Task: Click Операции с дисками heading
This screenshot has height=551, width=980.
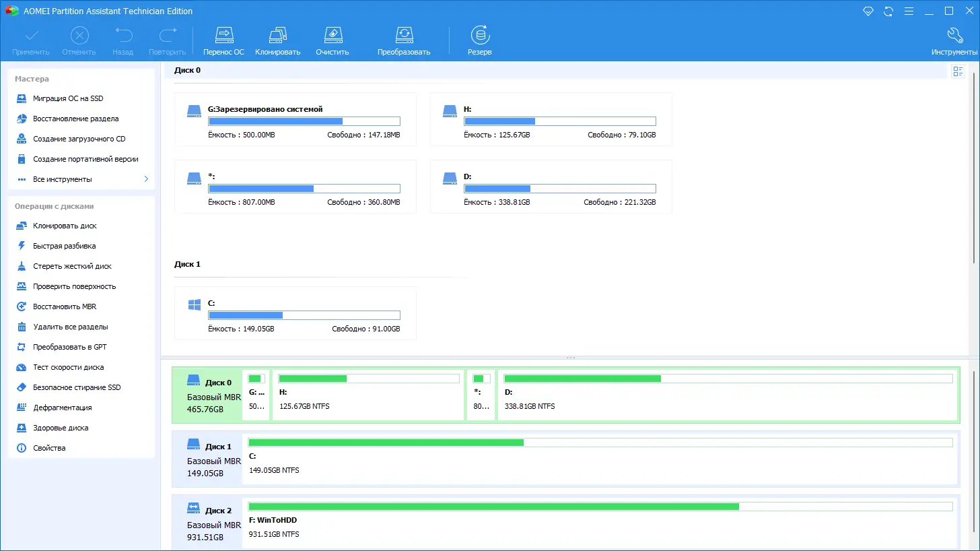Action: click(x=55, y=206)
